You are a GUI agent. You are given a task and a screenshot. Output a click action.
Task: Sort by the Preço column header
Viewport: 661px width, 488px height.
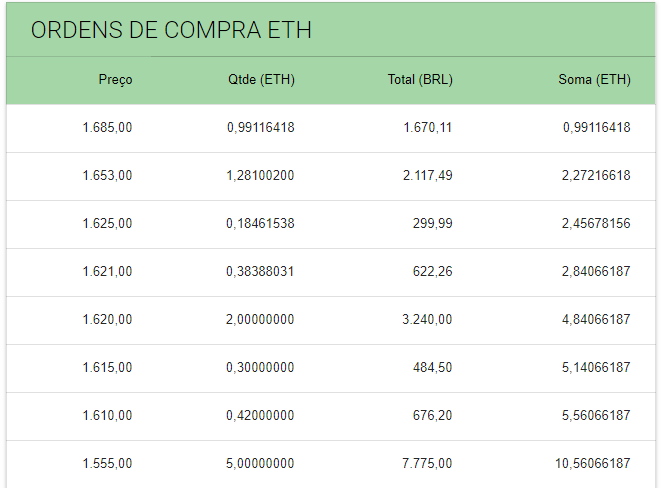click(115, 80)
